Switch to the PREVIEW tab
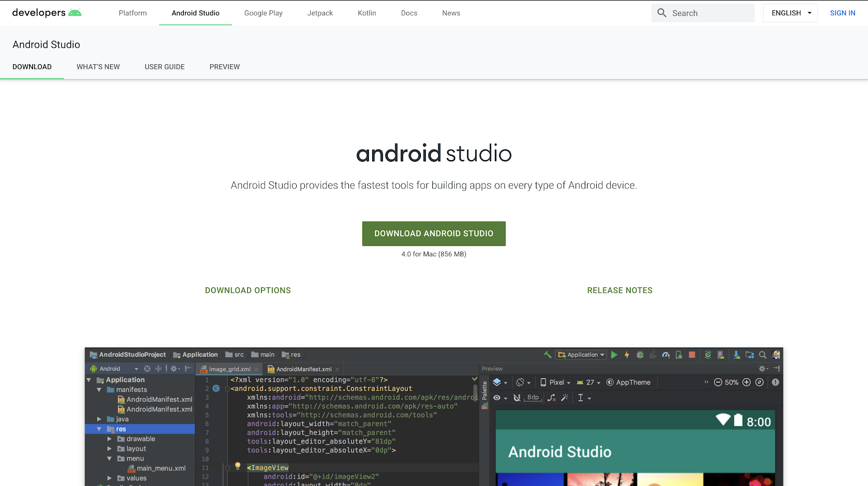This screenshot has width=868, height=486. (225, 67)
